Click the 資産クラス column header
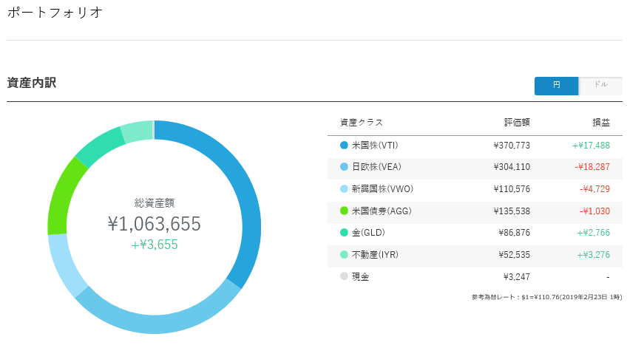This screenshot has width=644, height=348. [x=362, y=123]
